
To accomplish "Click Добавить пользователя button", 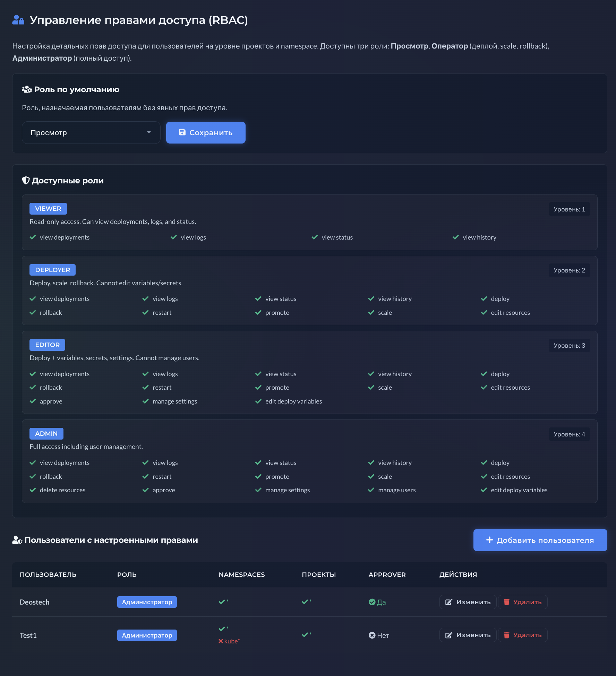I will coord(540,540).
